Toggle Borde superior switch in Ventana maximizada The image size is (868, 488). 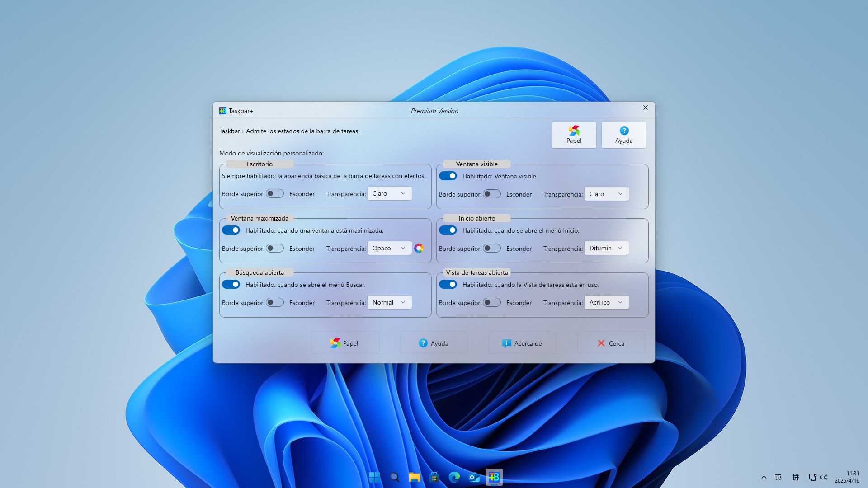coord(275,248)
